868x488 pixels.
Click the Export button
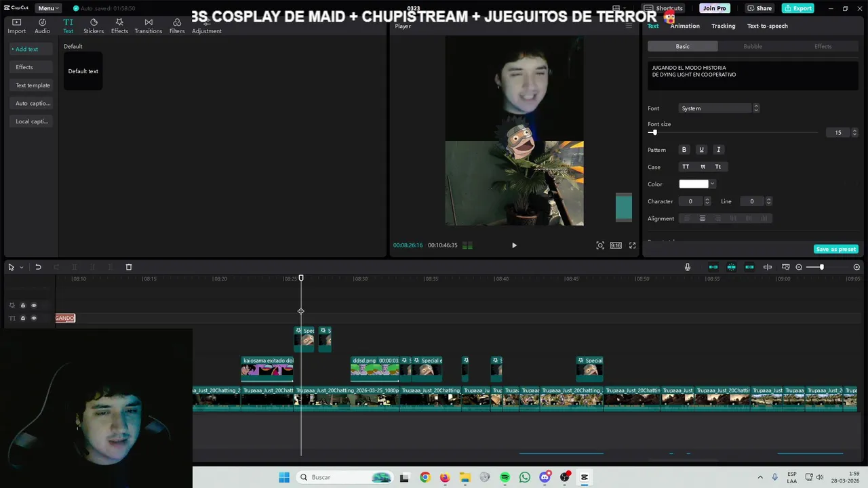(798, 8)
